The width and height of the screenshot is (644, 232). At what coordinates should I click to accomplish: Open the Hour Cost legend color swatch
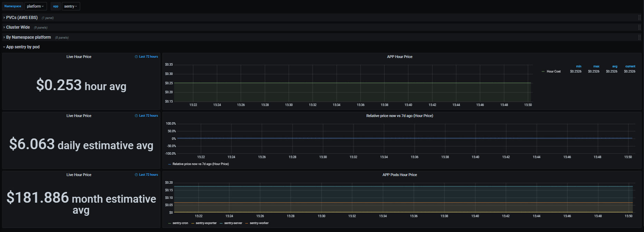543,71
